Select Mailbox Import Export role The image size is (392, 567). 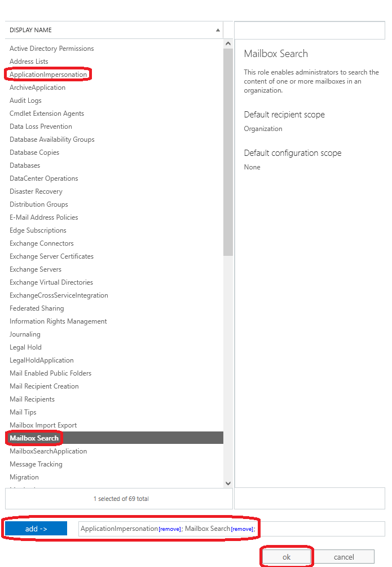tap(43, 425)
